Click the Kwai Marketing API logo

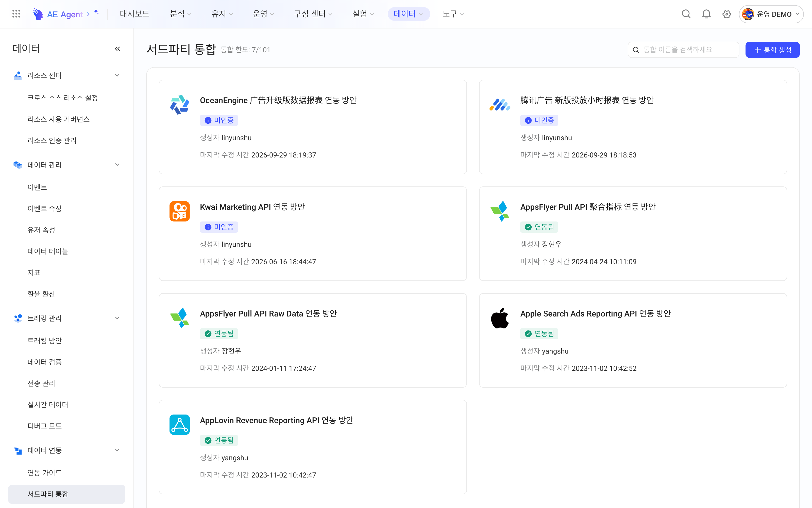click(179, 211)
